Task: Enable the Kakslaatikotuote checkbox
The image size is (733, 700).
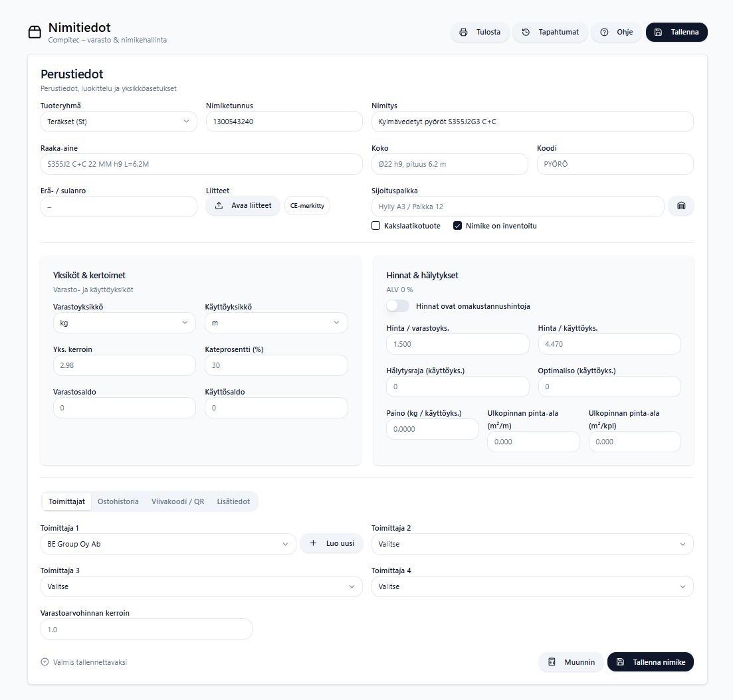Action: coord(376,226)
